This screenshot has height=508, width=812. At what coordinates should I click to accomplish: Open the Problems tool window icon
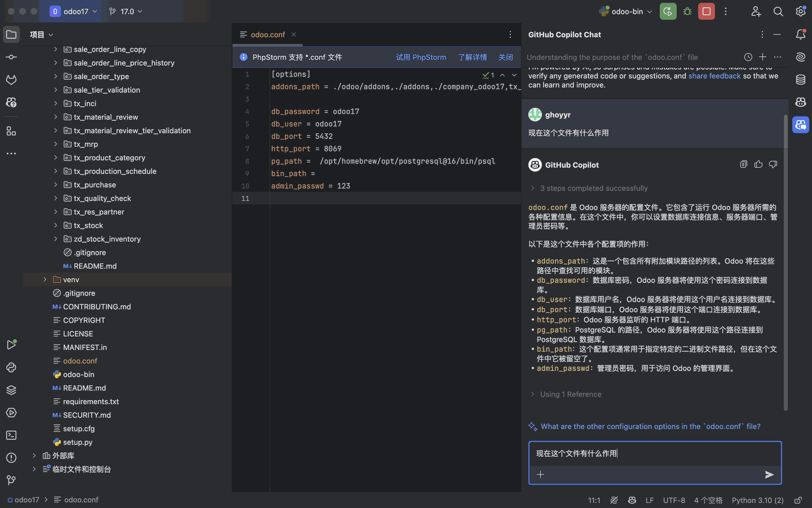pos(11,458)
